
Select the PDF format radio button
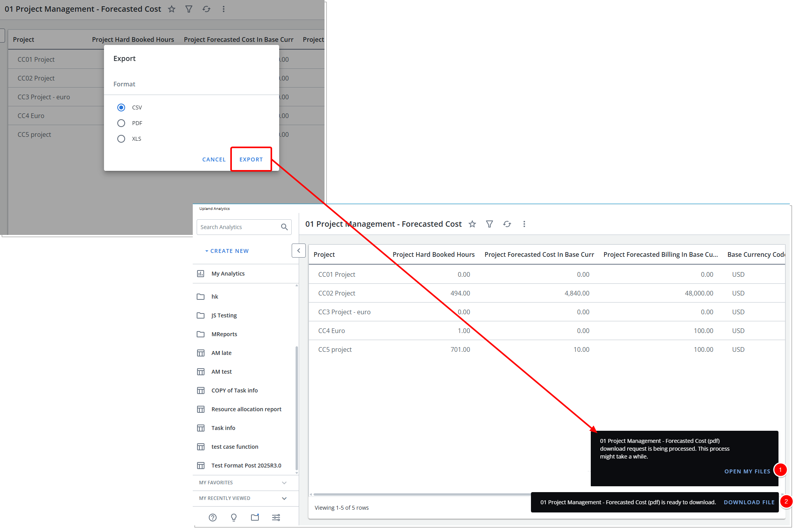[x=121, y=123]
